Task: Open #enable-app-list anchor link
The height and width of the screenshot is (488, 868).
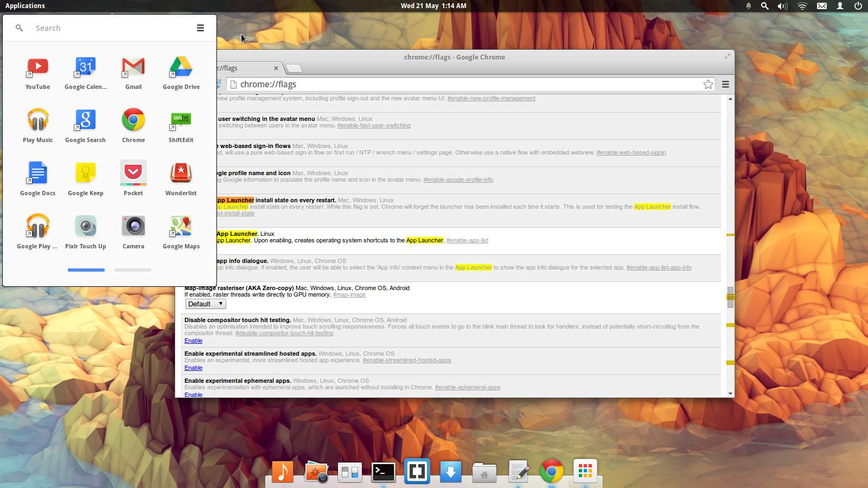Action: (467, 240)
